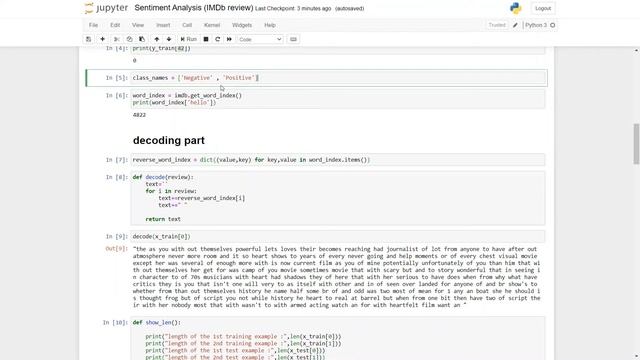Viewport: 640px width, 360px height.
Task: Move selected cell up arrow
Action: click(156, 39)
